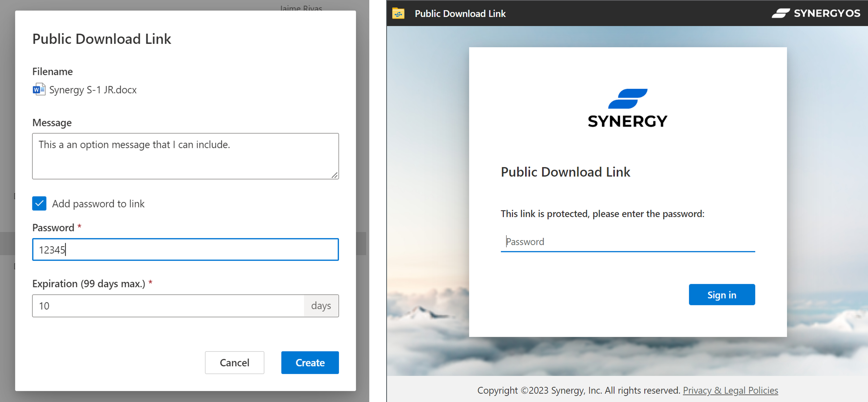
Task: Click the Sign in button
Action: click(x=722, y=295)
